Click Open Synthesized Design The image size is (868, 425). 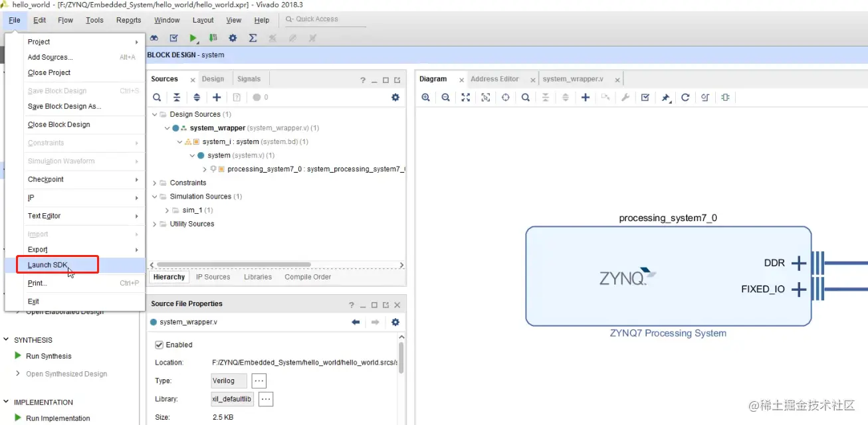tap(66, 374)
